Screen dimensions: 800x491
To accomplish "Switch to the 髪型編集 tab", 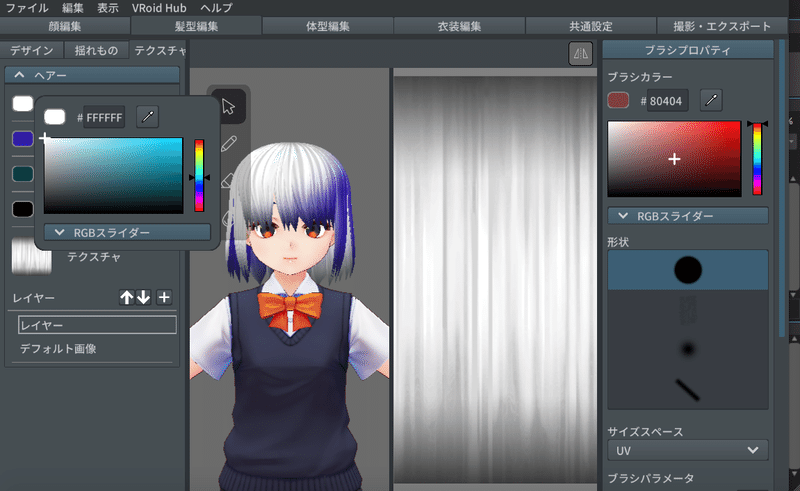I will point(196,26).
